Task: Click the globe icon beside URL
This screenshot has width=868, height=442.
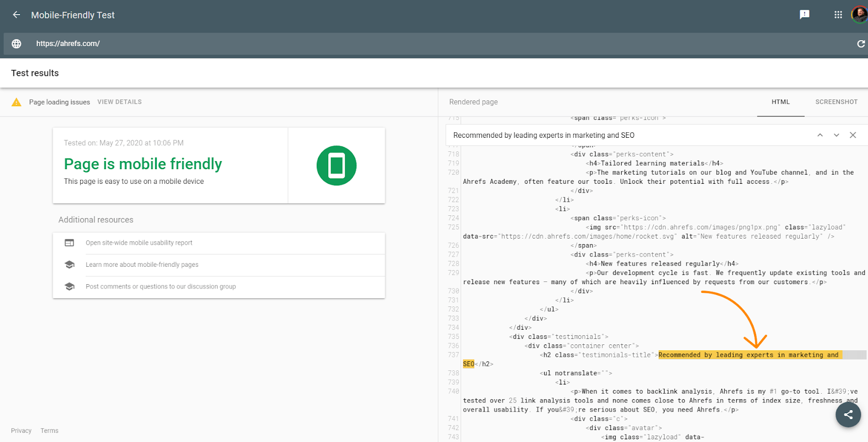Action: 16,44
